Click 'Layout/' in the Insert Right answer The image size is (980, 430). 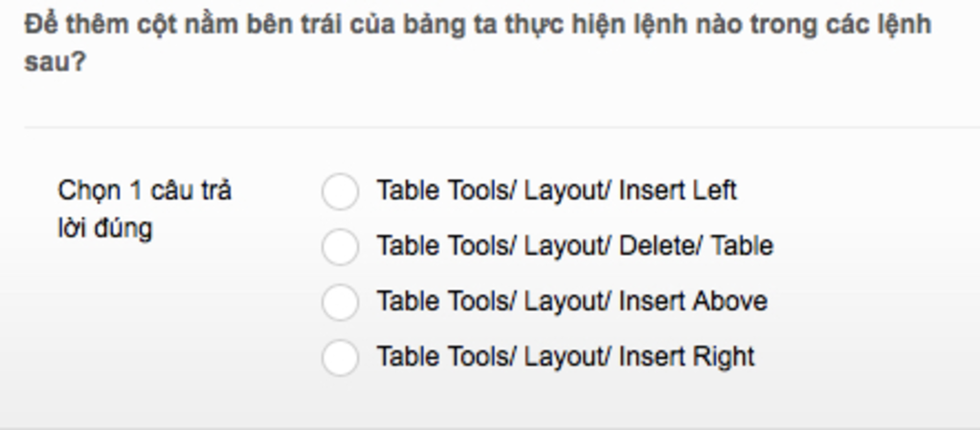568,357
